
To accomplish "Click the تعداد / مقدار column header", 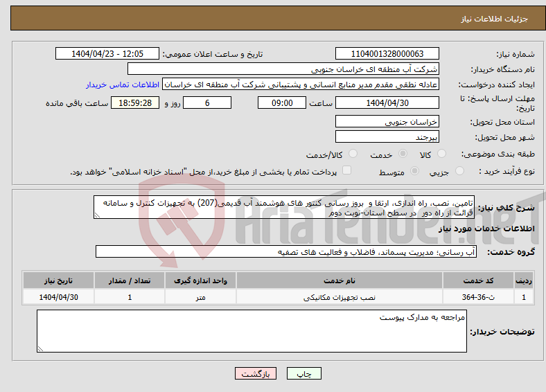I will click(x=130, y=280).
